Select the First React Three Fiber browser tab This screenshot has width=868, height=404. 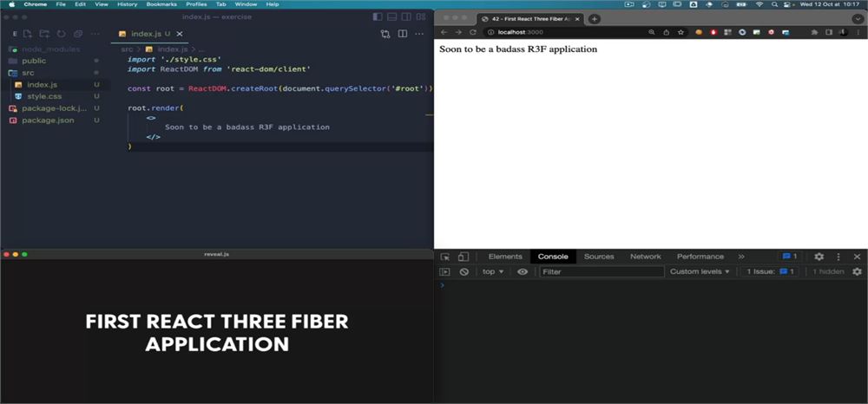(530, 18)
